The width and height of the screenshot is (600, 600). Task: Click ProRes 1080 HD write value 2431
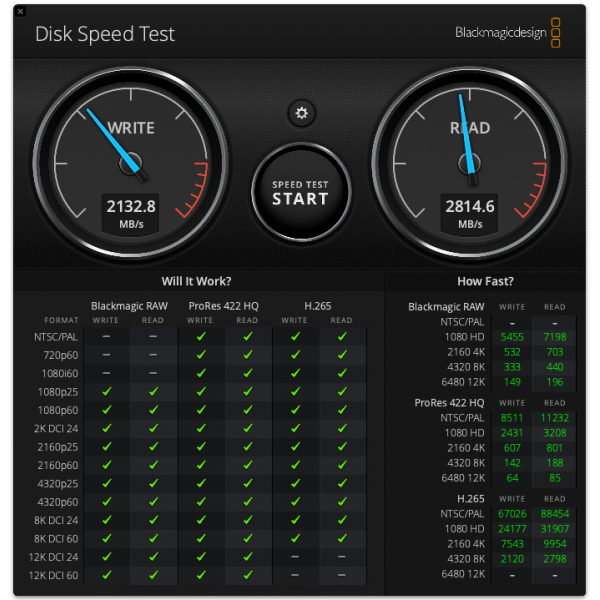coord(512,433)
